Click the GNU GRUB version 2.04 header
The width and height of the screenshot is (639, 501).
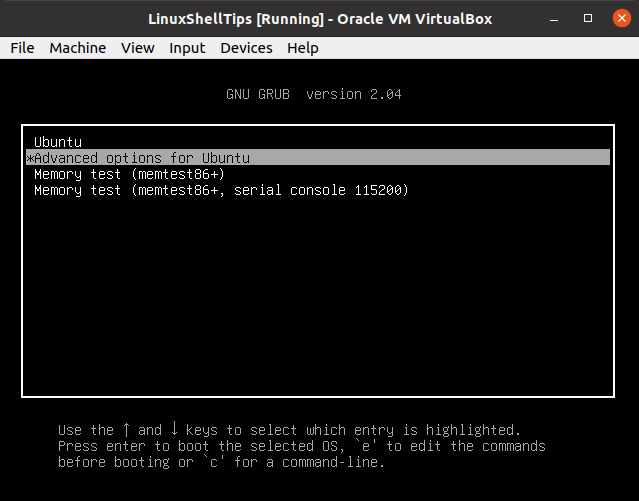click(313, 94)
